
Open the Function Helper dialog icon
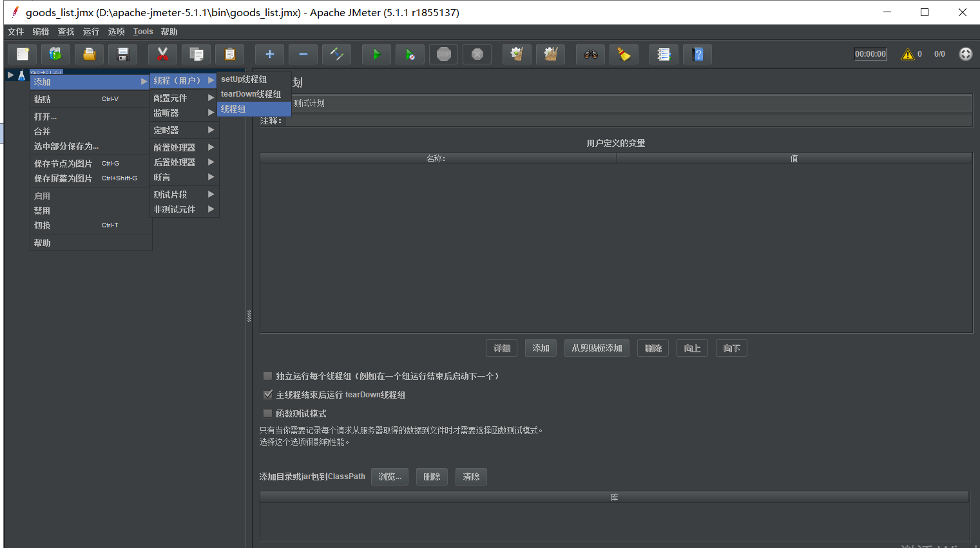(x=664, y=54)
